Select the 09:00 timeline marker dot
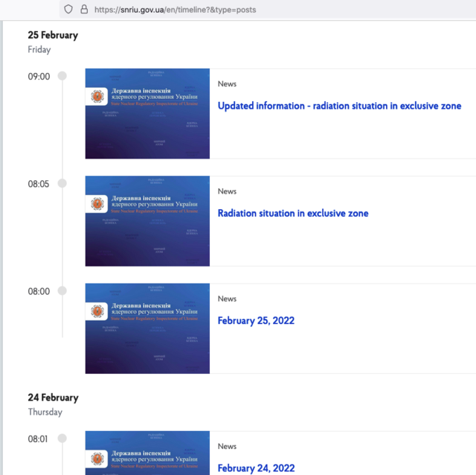Screen dimensions: 476x475 pos(62,76)
